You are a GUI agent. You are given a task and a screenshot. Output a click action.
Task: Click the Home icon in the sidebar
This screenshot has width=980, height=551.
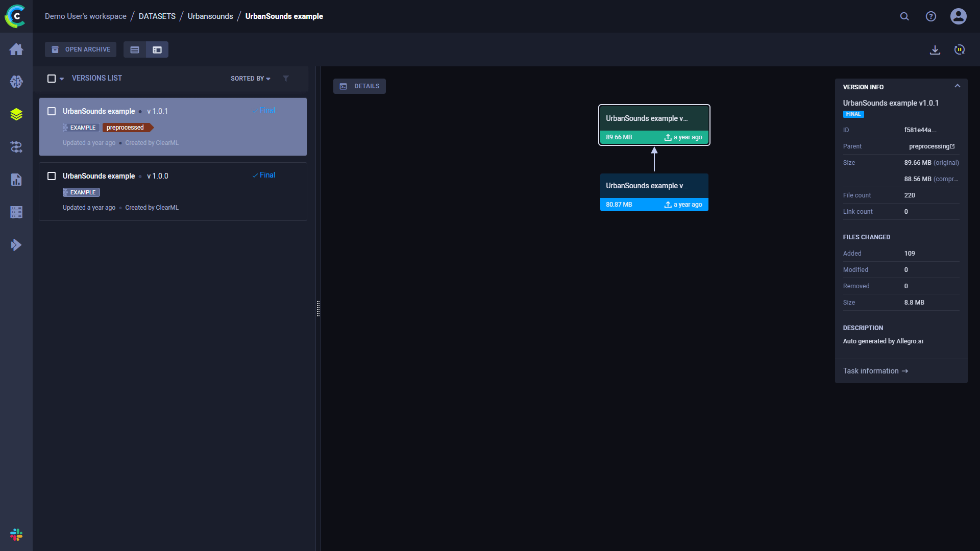coord(16,49)
